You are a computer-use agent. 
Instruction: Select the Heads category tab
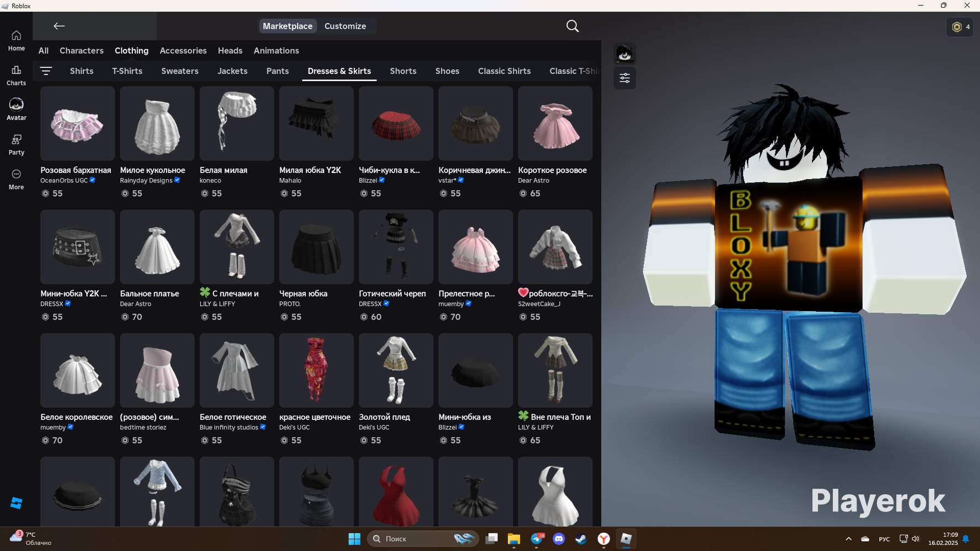230,51
